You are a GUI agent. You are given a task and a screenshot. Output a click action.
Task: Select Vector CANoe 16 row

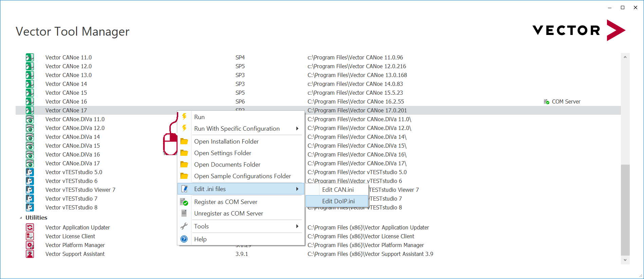coord(66,101)
